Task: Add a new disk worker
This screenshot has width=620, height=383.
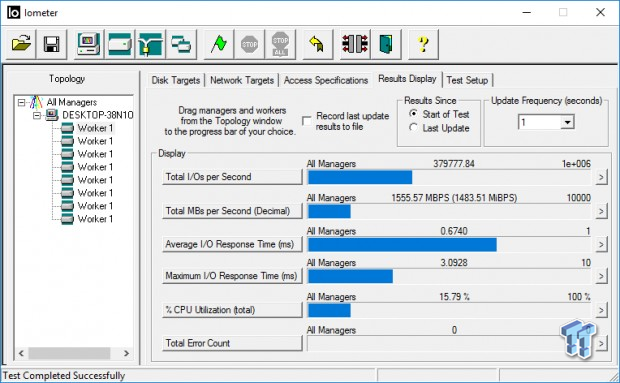Action: 119,44
